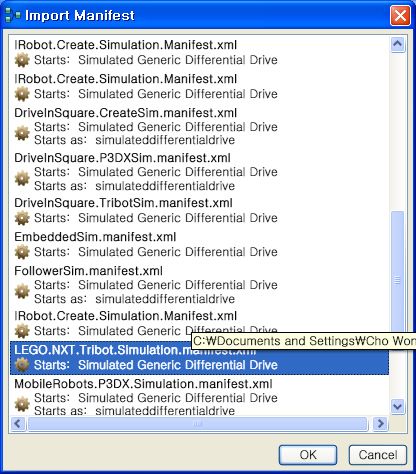Click 'Starts:' line in highlighted LEGO.NXT row
416x474 pixels.
tap(156, 365)
